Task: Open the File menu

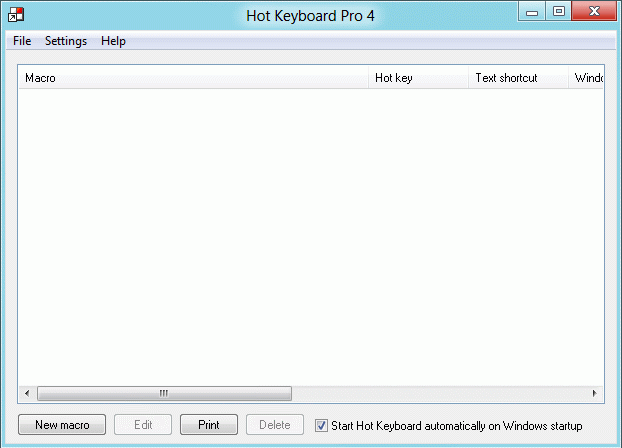Action: 22,41
